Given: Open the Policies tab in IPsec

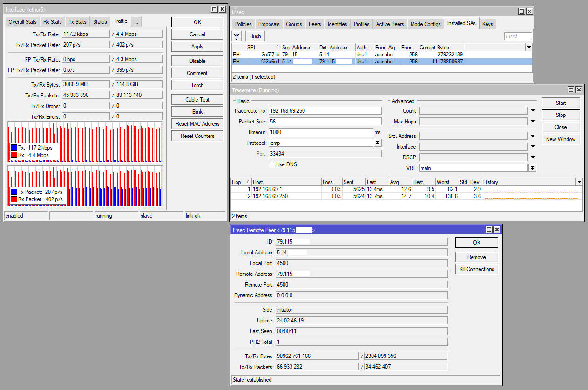Looking at the screenshot, I should [243, 24].
